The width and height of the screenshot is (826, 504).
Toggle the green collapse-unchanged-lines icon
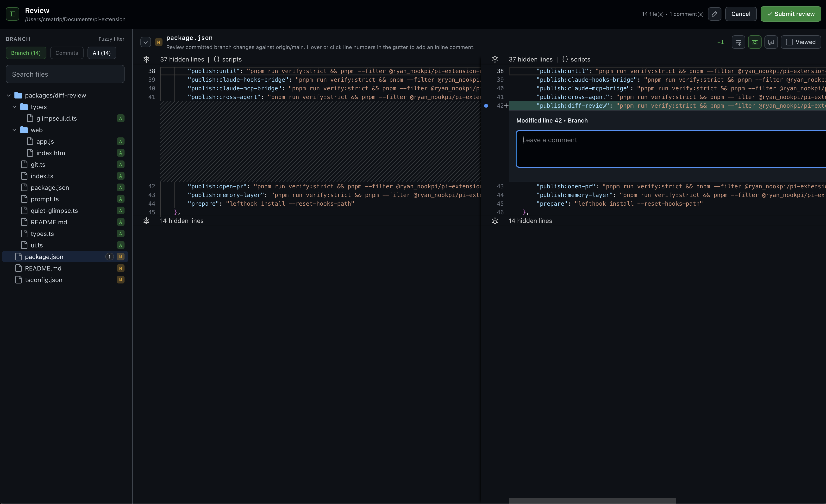755,42
